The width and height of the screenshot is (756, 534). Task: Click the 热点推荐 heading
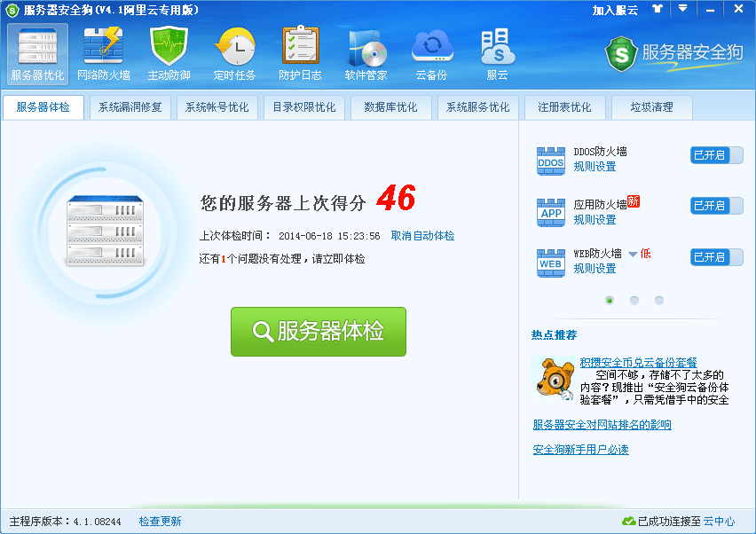[554, 335]
